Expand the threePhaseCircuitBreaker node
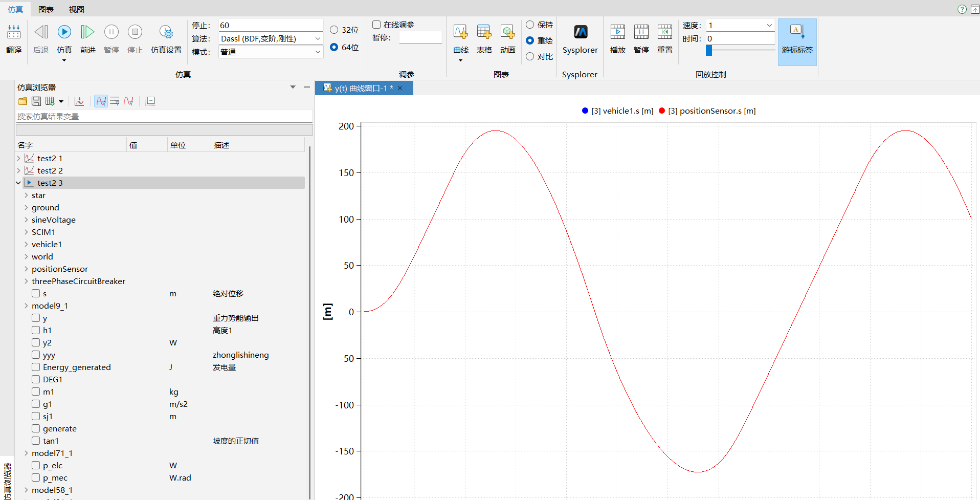The image size is (980, 500). click(x=26, y=281)
